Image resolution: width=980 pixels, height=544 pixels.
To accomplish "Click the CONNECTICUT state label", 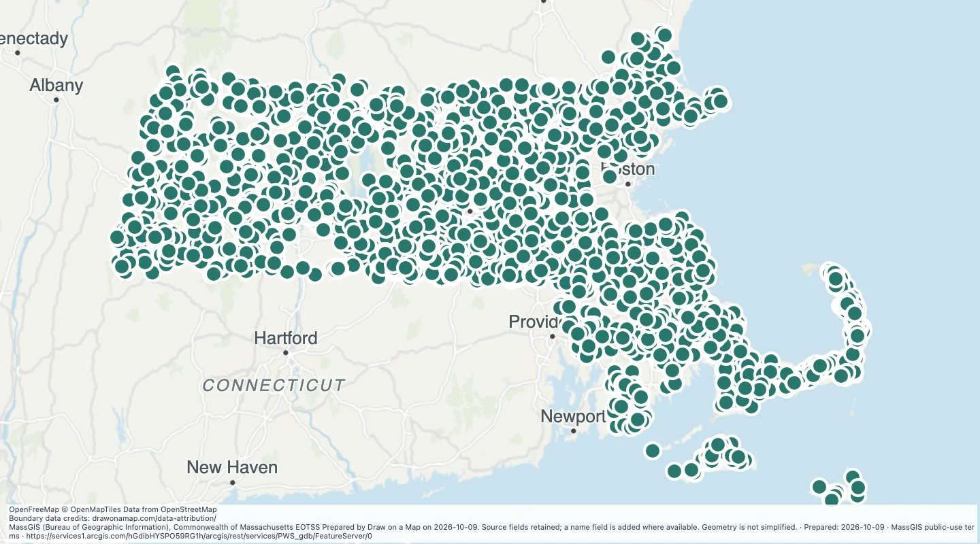I will pyautogui.click(x=274, y=386).
